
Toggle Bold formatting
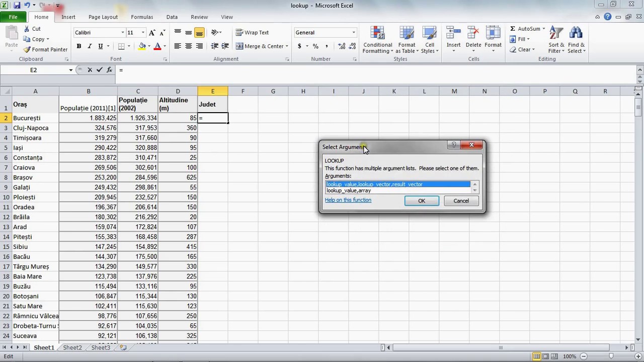(x=79, y=46)
